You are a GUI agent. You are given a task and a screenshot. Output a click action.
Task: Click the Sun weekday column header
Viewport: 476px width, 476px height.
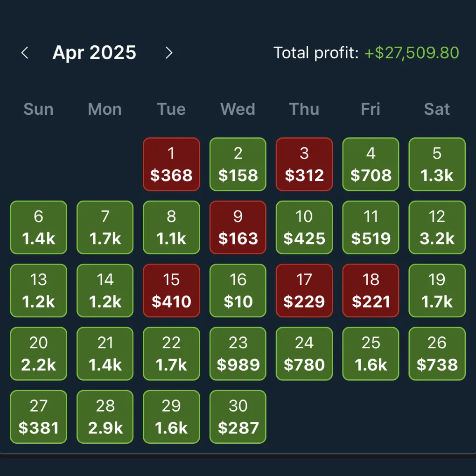pyautogui.click(x=38, y=109)
